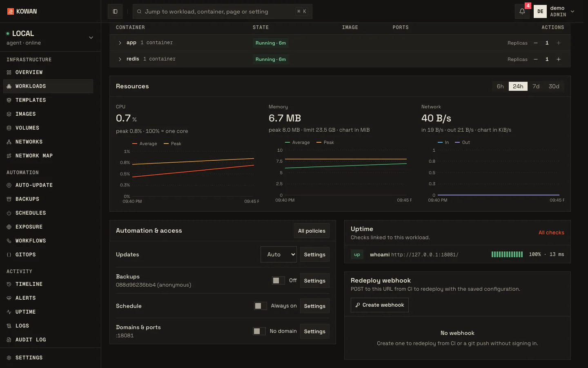Viewport: 588px width, 368px height.
Task: Open Settings for Updates row
Action: [x=315, y=254]
